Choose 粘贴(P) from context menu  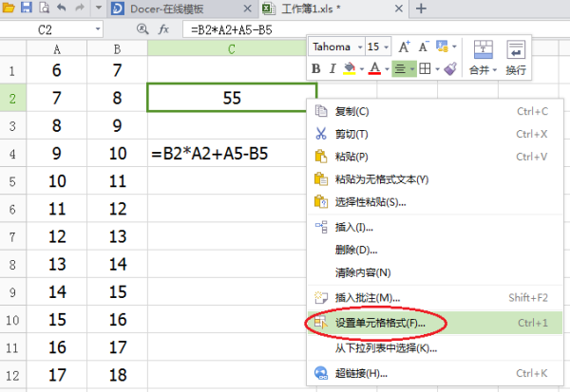[435, 157]
